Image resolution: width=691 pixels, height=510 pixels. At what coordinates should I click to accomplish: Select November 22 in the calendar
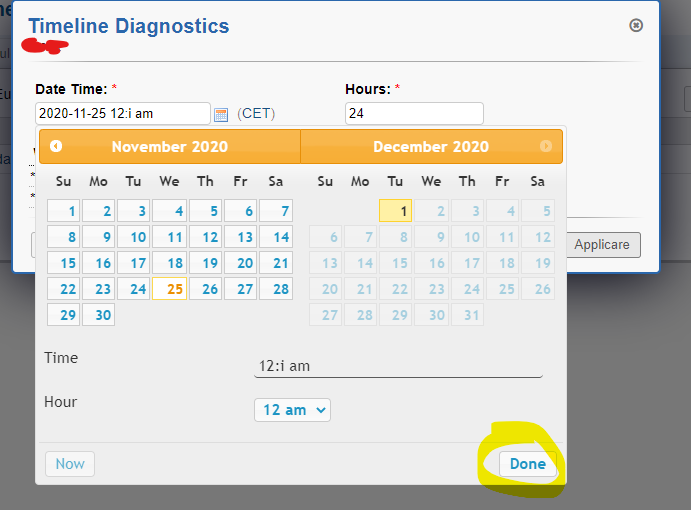[63, 289]
